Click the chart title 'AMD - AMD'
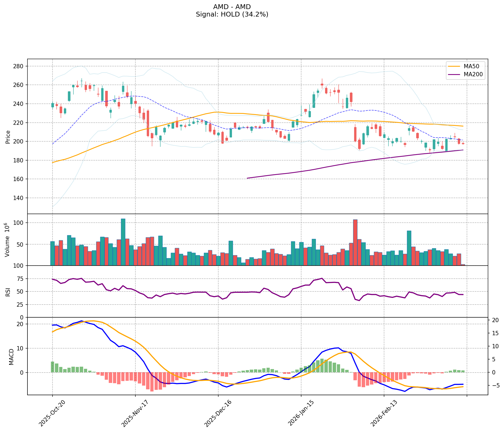The height and width of the screenshot is (432, 504). pos(232,7)
